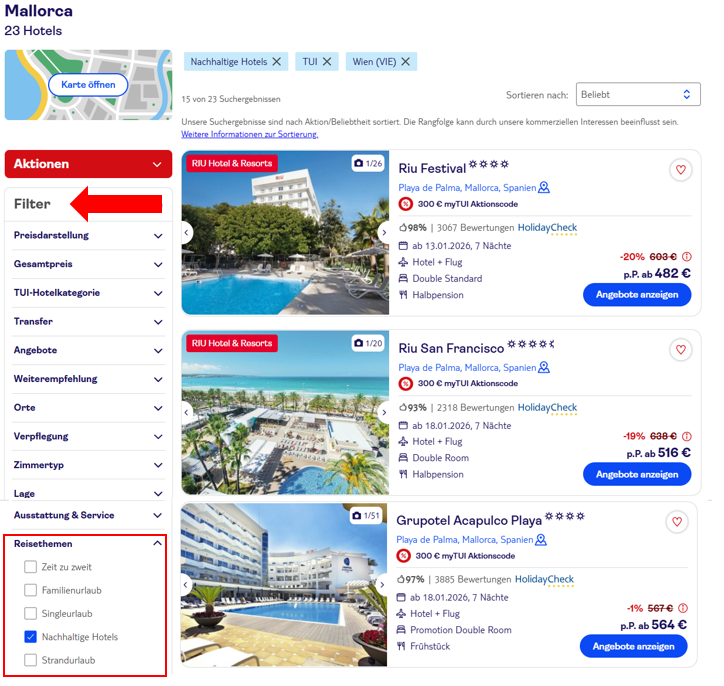Show previous photo of Grupotel Acapulco Playa

point(186,584)
